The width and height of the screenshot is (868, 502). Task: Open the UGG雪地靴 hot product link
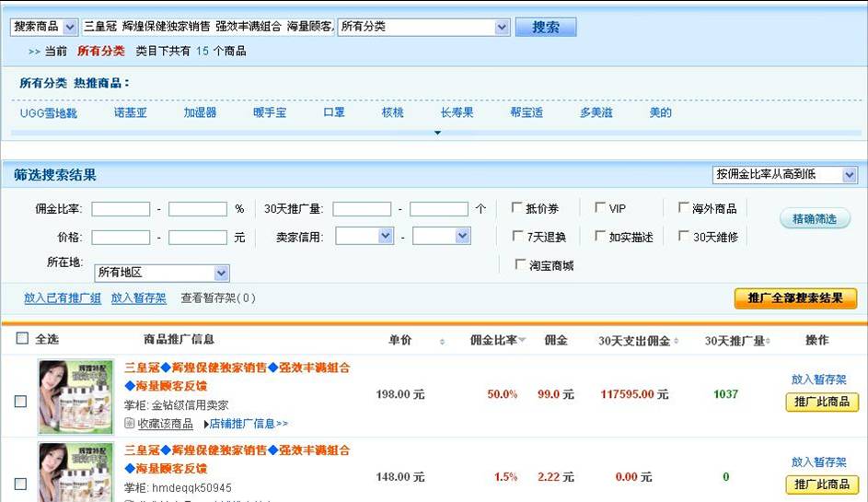point(49,113)
